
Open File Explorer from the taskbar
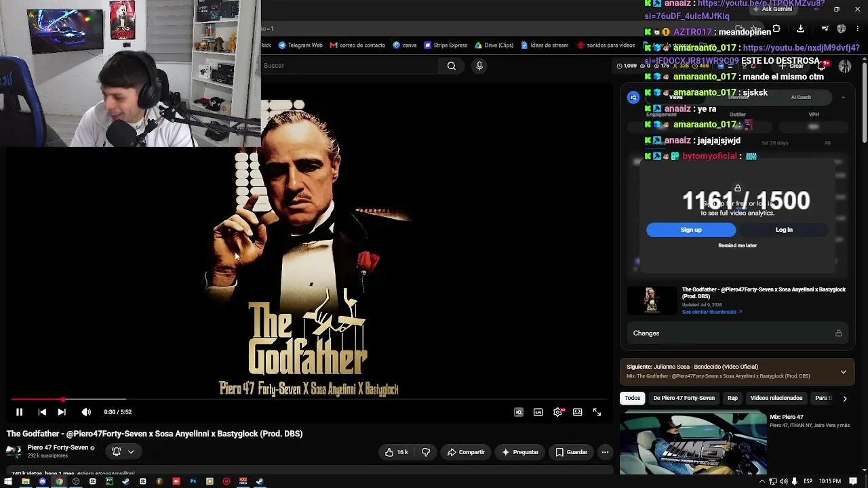coord(25,482)
